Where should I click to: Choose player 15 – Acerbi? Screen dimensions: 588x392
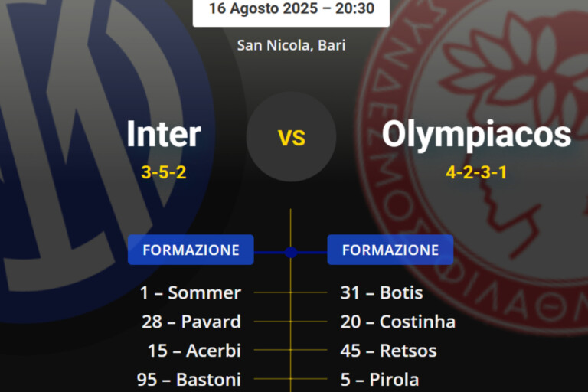pos(194,351)
